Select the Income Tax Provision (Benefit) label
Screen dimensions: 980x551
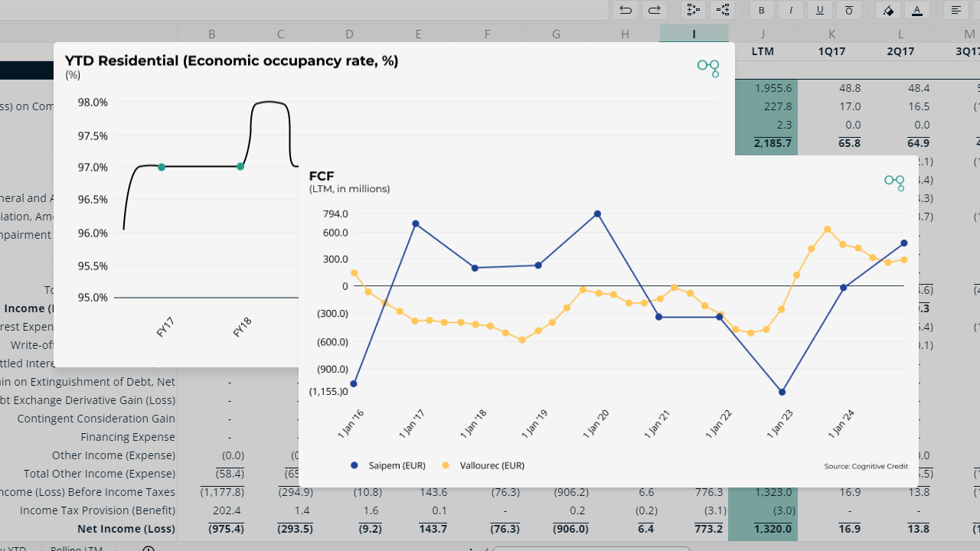tap(97, 510)
